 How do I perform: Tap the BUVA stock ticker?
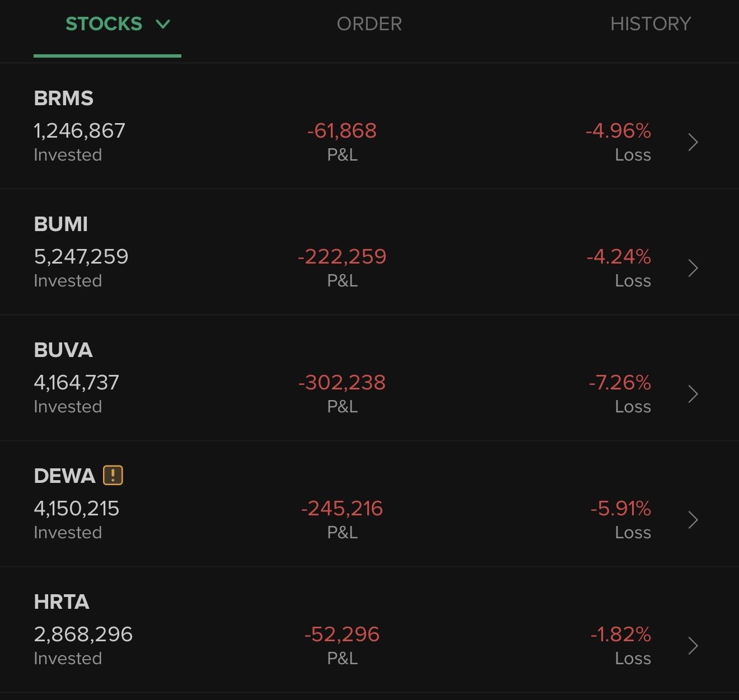point(63,350)
